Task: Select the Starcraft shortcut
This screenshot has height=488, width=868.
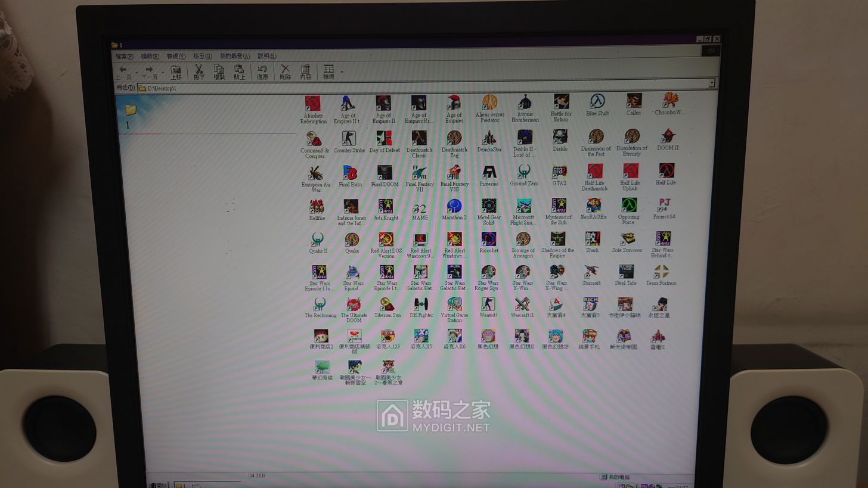Action: (591, 275)
